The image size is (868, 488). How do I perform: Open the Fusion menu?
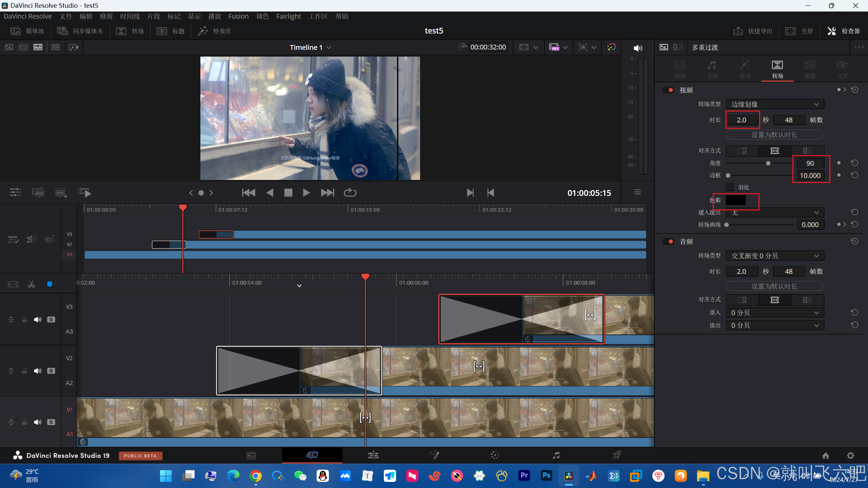coord(238,16)
